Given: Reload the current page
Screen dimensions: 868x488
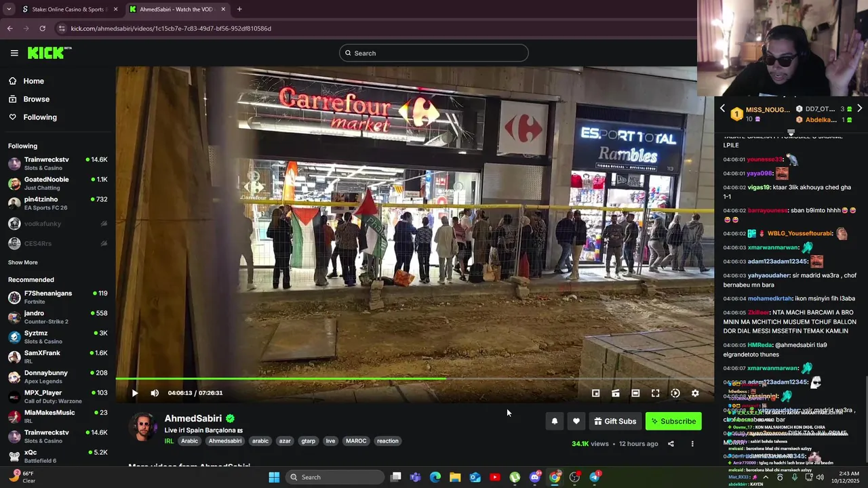Looking at the screenshot, I should click(x=42, y=28).
